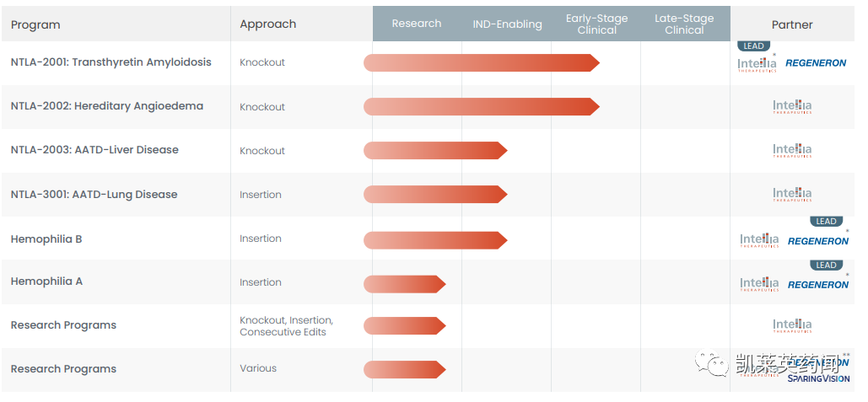Viewport: 868px width, 402px height.
Task: Click the Regeneron logo in the NTLA-2001 row
Action: [x=816, y=63]
